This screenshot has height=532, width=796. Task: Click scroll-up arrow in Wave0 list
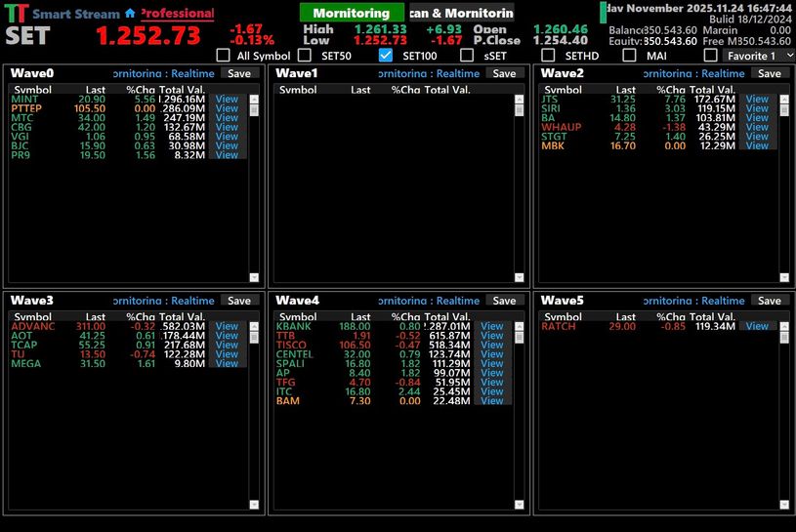coord(255,99)
